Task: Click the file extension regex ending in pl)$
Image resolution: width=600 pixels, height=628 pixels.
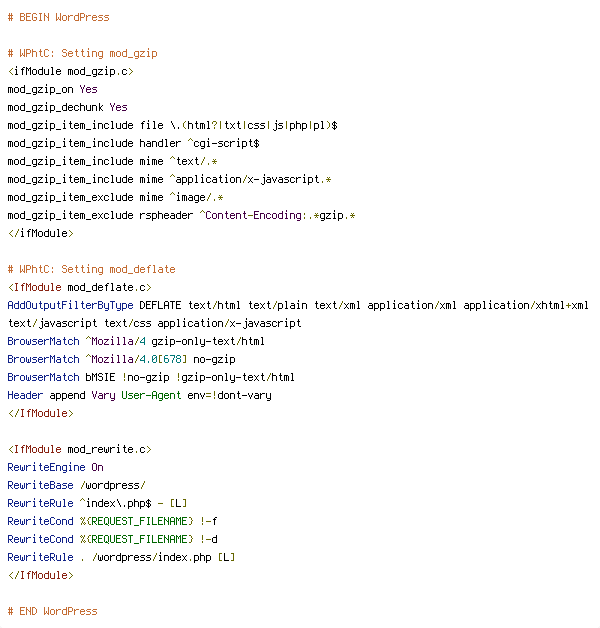Action: [254, 126]
